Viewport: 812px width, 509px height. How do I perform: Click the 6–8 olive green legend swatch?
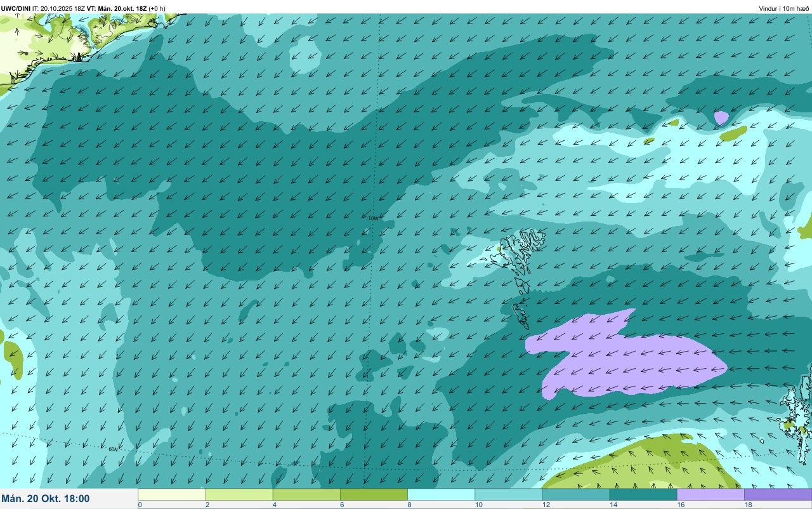pyautogui.click(x=374, y=494)
